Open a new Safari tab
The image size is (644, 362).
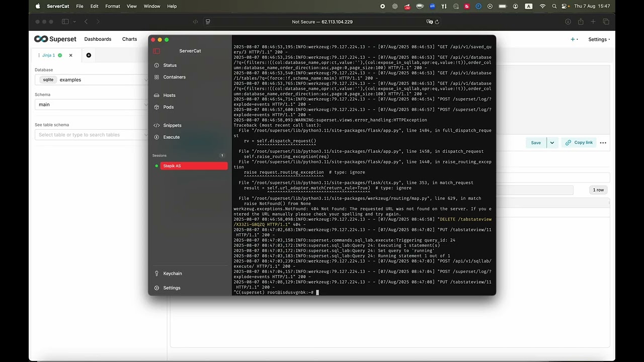point(593,22)
